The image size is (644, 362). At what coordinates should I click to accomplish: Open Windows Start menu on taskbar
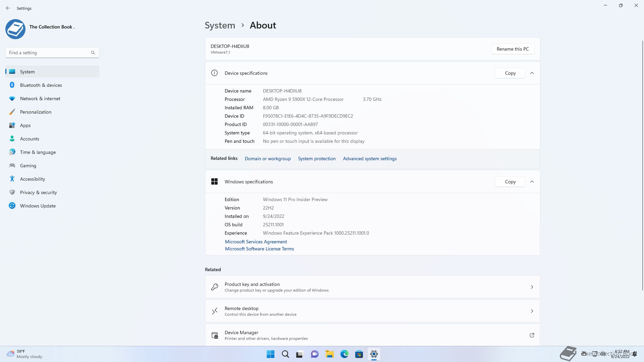[x=270, y=354]
